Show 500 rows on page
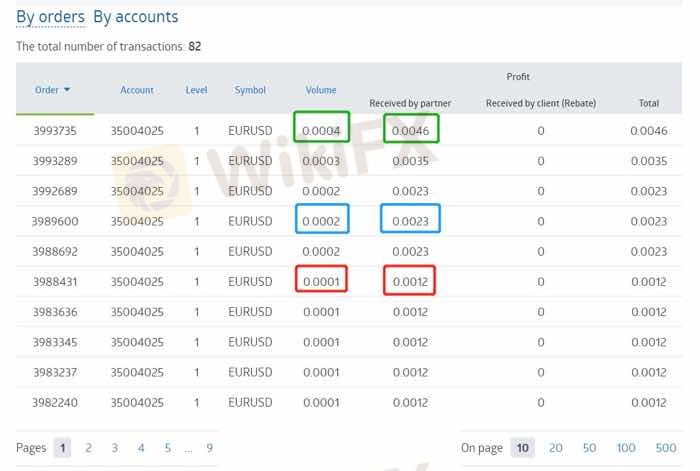The width and height of the screenshot is (700, 471). [x=665, y=448]
